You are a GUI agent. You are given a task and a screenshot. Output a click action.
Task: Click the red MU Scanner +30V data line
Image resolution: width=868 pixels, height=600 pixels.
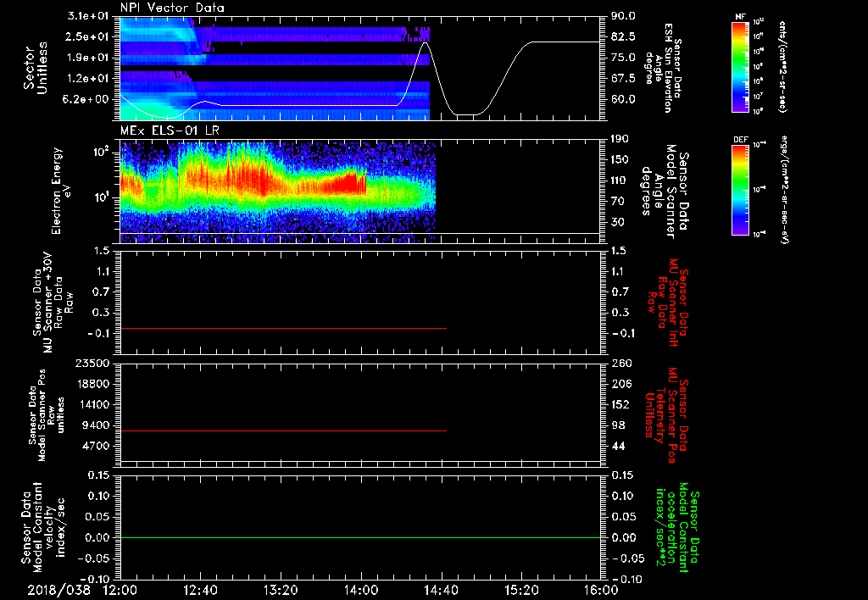click(283, 329)
